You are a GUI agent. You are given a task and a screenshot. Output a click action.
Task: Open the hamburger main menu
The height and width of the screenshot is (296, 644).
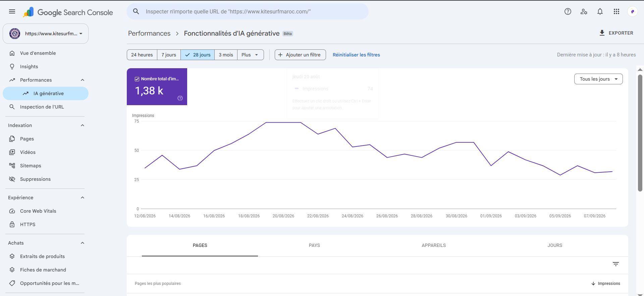point(12,11)
